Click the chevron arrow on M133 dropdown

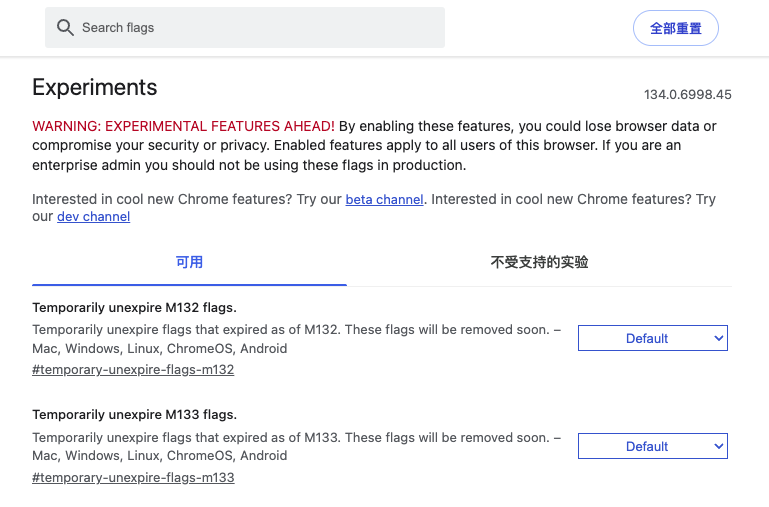[718, 446]
